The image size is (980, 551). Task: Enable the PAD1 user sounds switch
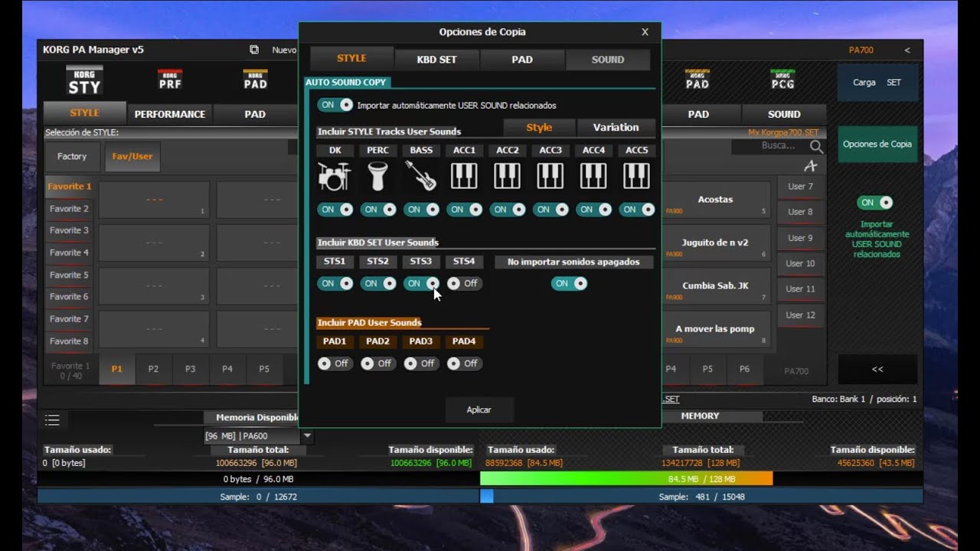click(335, 364)
